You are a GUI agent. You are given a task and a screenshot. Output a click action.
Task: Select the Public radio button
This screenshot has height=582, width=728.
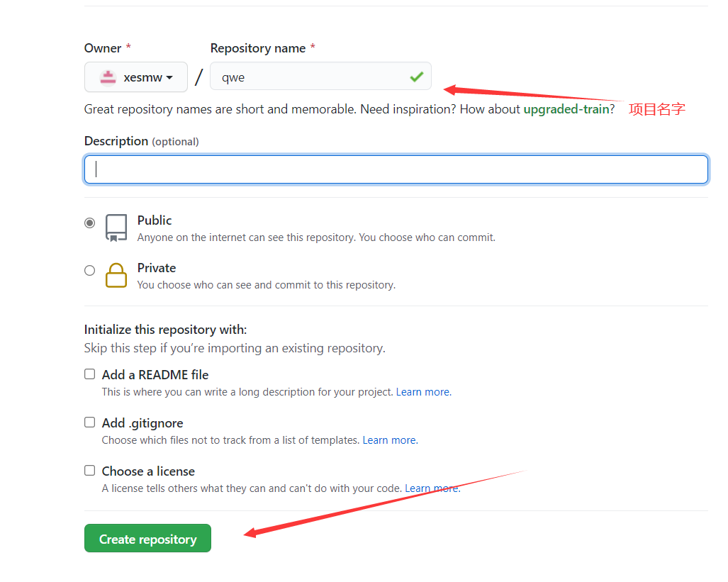[89, 223]
